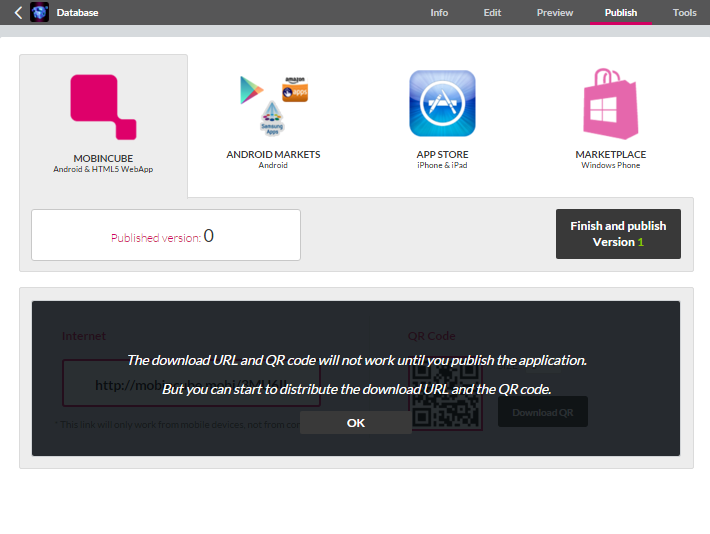The height and width of the screenshot is (534, 710).
Task: Go back using the left arrow icon
Action: click(x=19, y=13)
